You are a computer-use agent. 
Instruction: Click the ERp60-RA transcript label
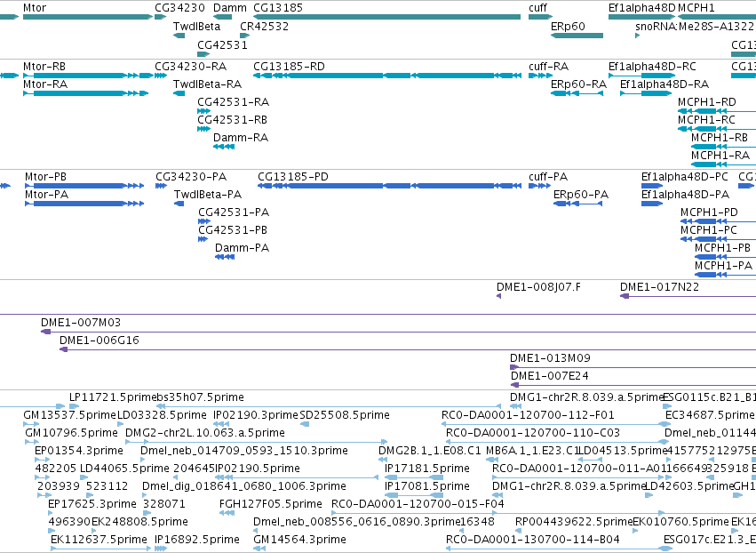(x=578, y=84)
